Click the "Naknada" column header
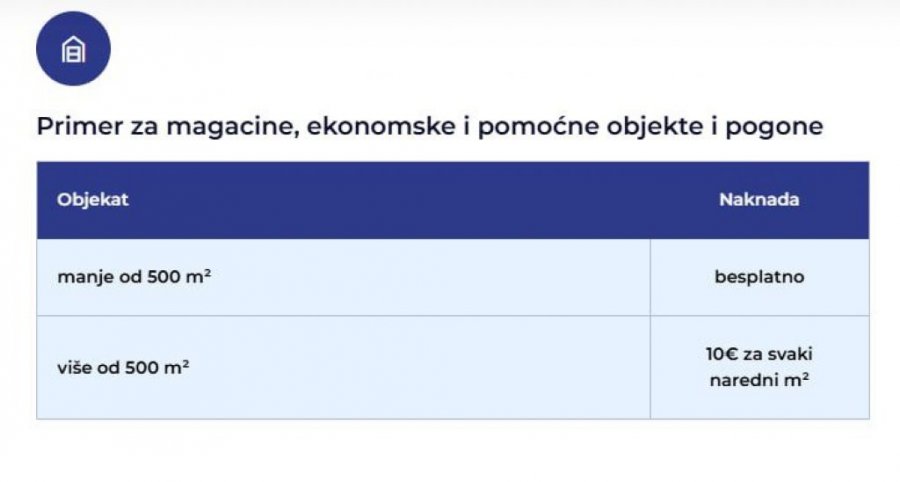The height and width of the screenshot is (482, 900). coord(759,200)
